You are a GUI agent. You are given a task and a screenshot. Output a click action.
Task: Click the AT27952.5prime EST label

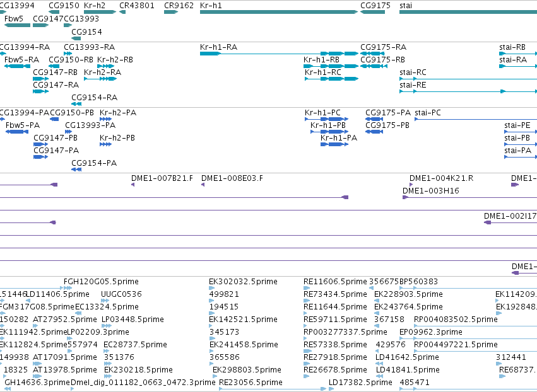(x=65, y=319)
